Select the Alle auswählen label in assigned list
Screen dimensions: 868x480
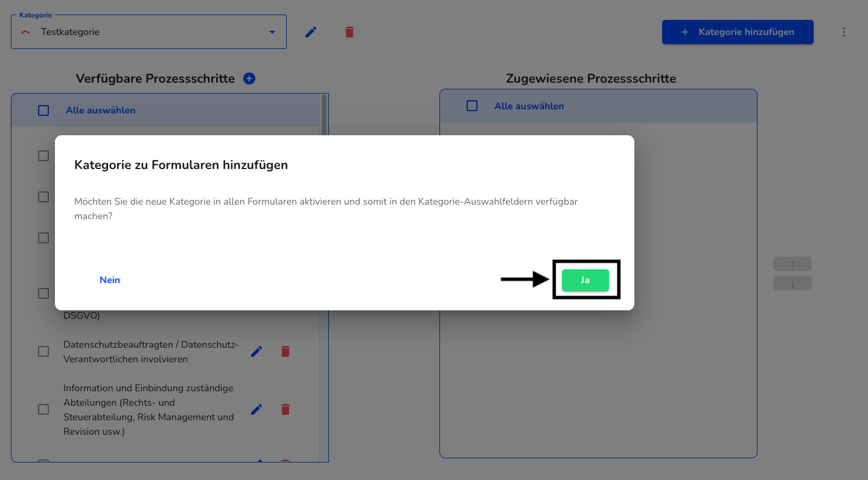[x=529, y=106]
